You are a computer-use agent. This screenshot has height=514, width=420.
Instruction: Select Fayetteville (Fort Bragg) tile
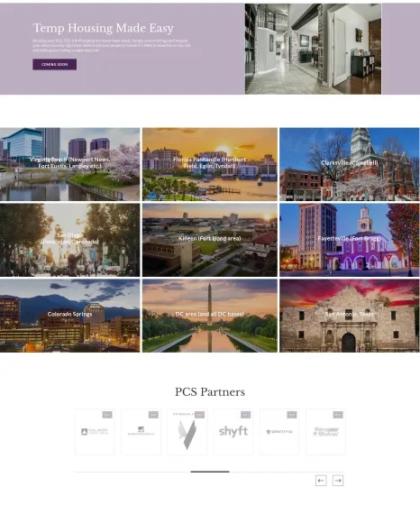[x=350, y=240]
